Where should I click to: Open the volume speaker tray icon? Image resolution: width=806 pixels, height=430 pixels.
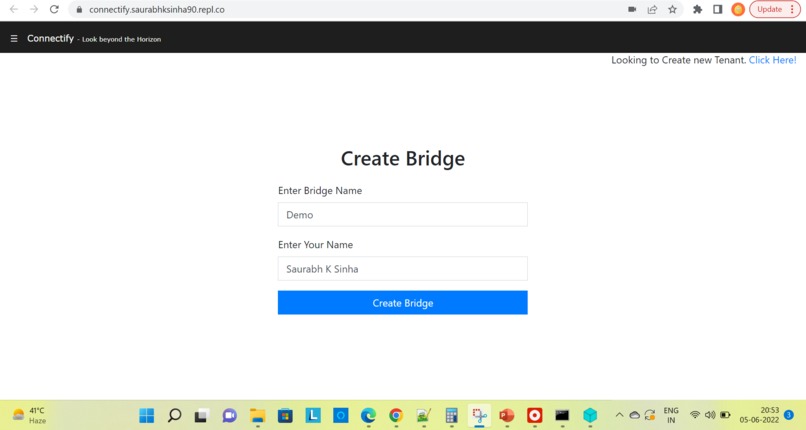[710, 415]
